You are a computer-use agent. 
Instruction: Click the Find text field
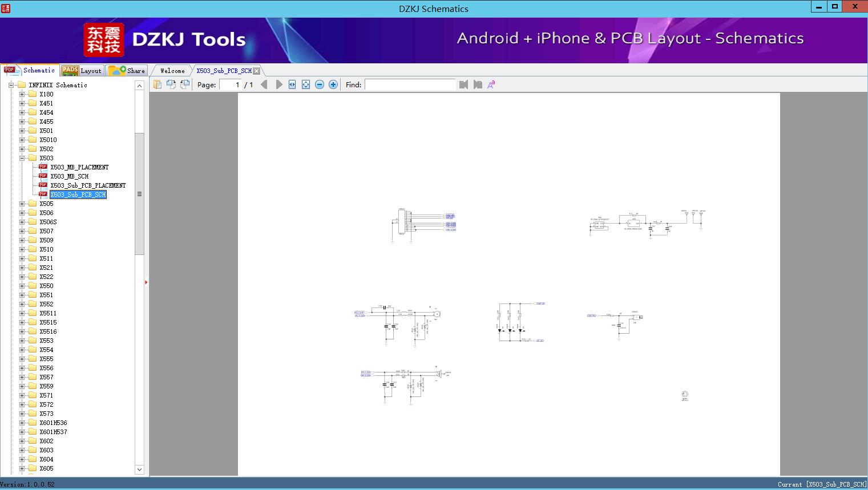coord(410,84)
